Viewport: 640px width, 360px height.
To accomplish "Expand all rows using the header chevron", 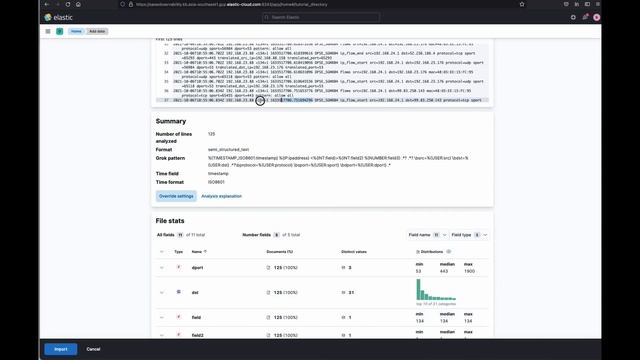I will pos(162,251).
